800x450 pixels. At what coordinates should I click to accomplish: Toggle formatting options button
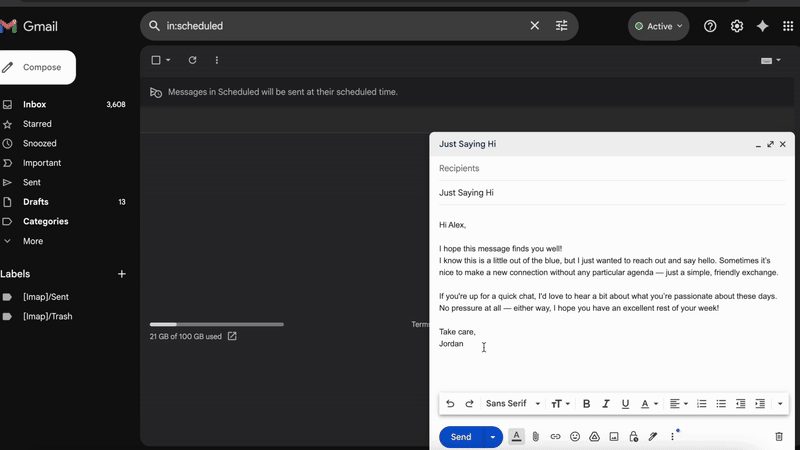[x=516, y=437]
